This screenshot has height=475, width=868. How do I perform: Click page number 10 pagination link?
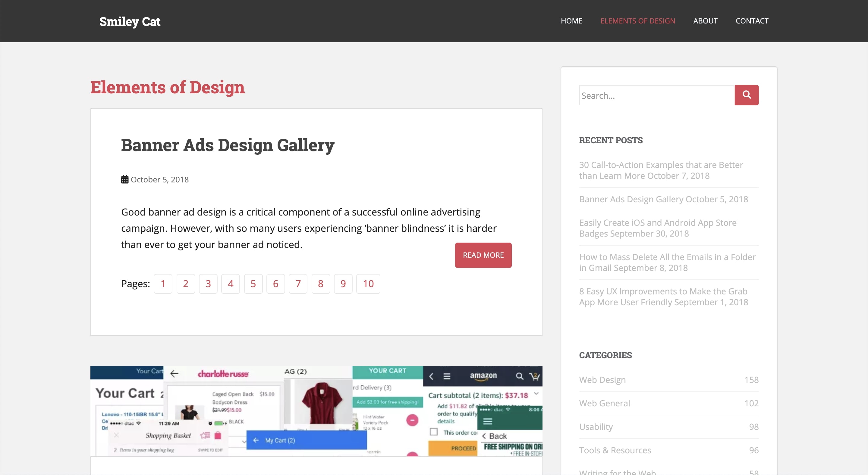(x=367, y=284)
